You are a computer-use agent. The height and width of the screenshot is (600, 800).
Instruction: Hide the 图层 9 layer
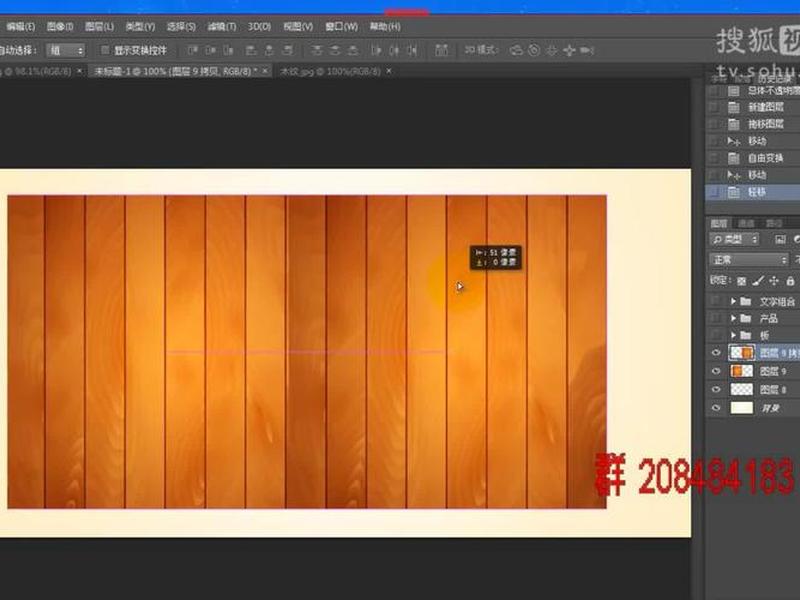click(x=716, y=371)
